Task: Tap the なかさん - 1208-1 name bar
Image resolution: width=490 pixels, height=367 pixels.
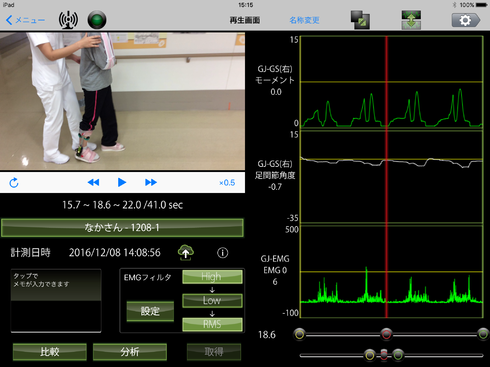Action: point(122,228)
